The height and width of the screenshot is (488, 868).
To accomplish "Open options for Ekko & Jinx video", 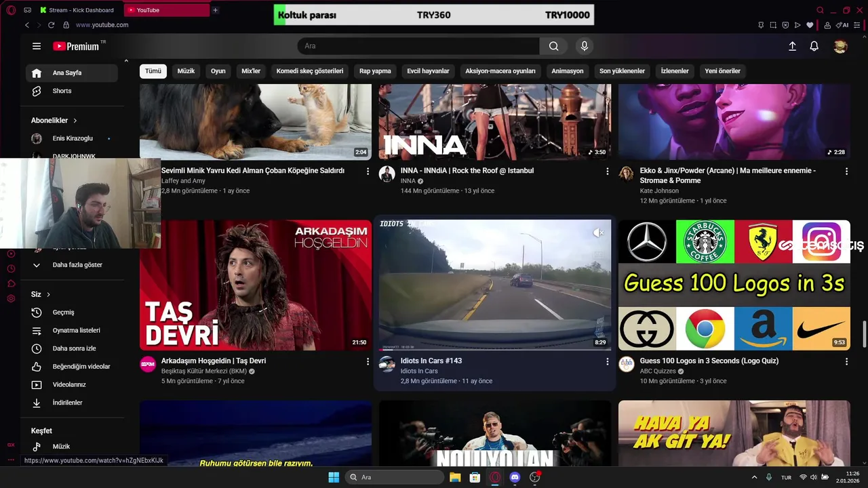I will coord(846,171).
